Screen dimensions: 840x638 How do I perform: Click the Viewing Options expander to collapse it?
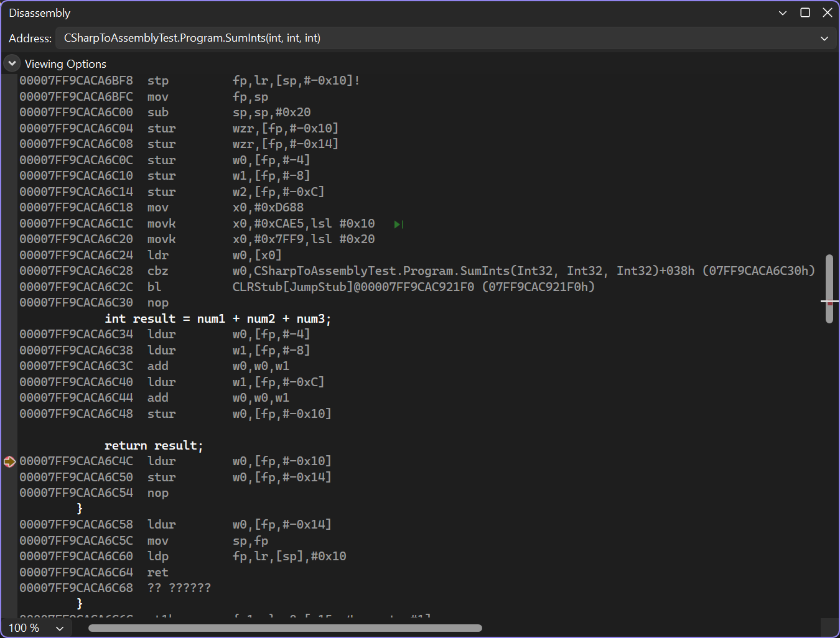11,63
